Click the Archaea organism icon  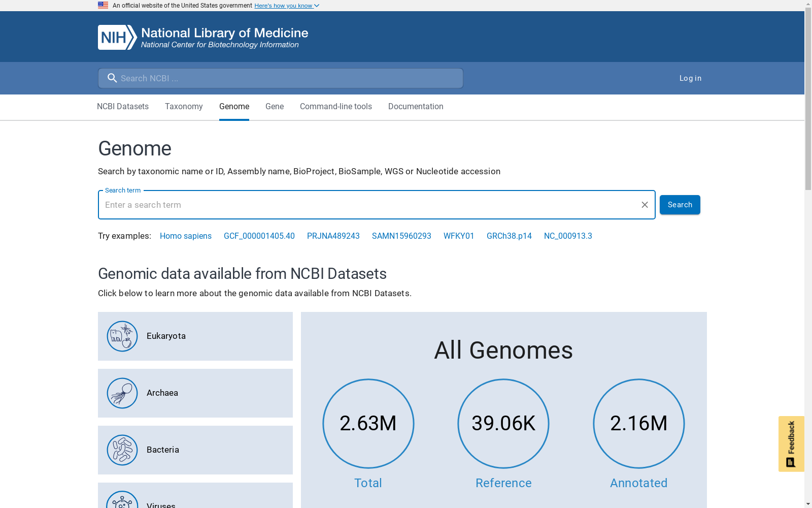122,393
